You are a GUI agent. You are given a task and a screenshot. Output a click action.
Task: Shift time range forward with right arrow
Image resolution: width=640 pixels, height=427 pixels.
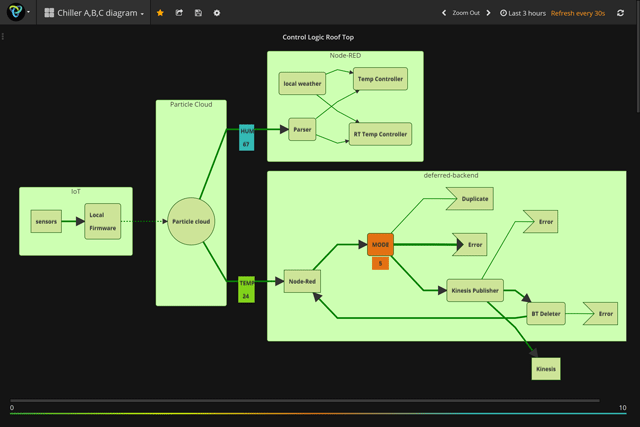click(x=488, y=13)
